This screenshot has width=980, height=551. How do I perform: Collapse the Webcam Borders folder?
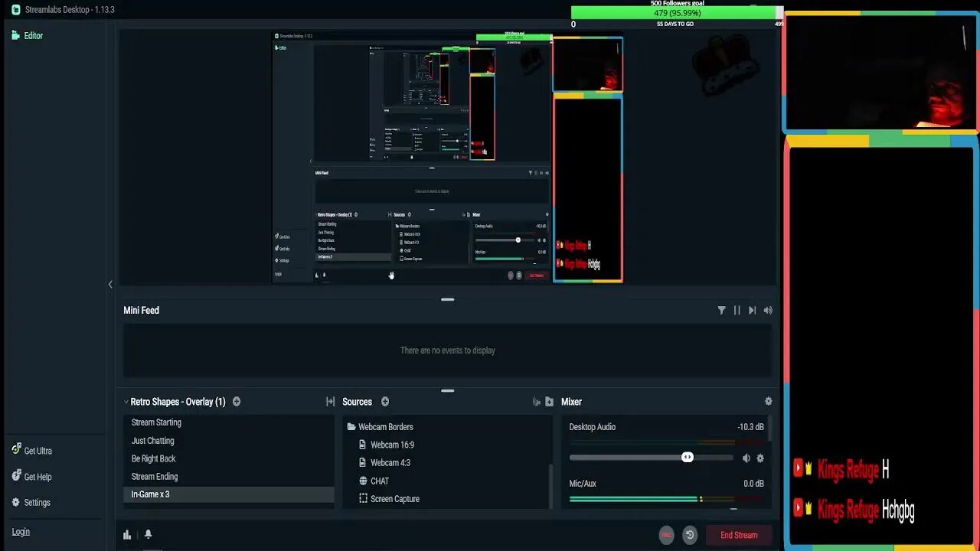click(351, 427)
